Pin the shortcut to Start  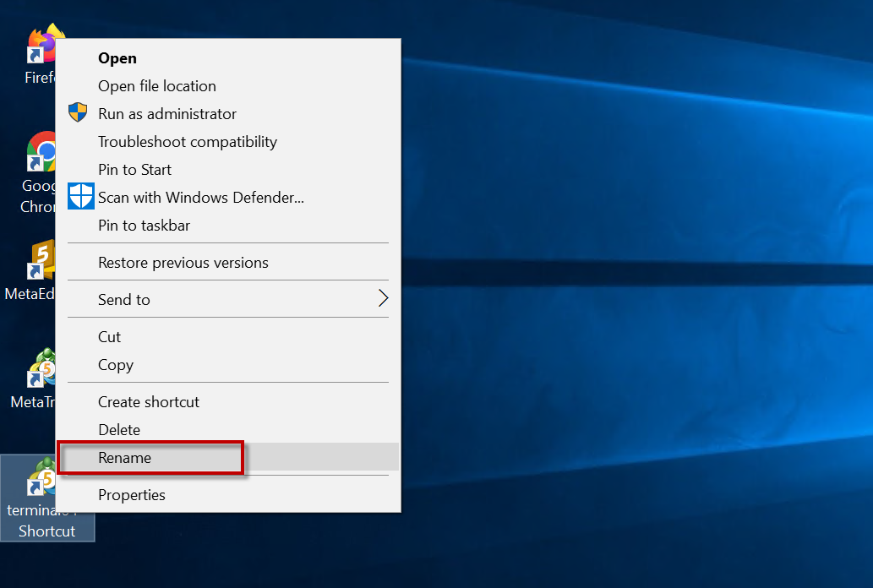134,170
